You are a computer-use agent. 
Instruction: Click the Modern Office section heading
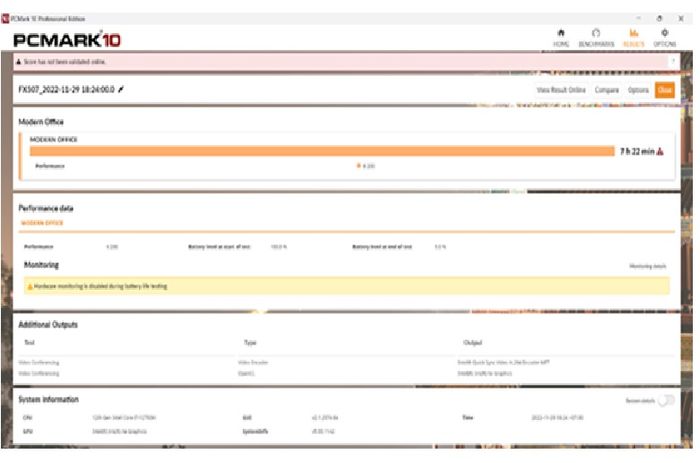(41, 122)
